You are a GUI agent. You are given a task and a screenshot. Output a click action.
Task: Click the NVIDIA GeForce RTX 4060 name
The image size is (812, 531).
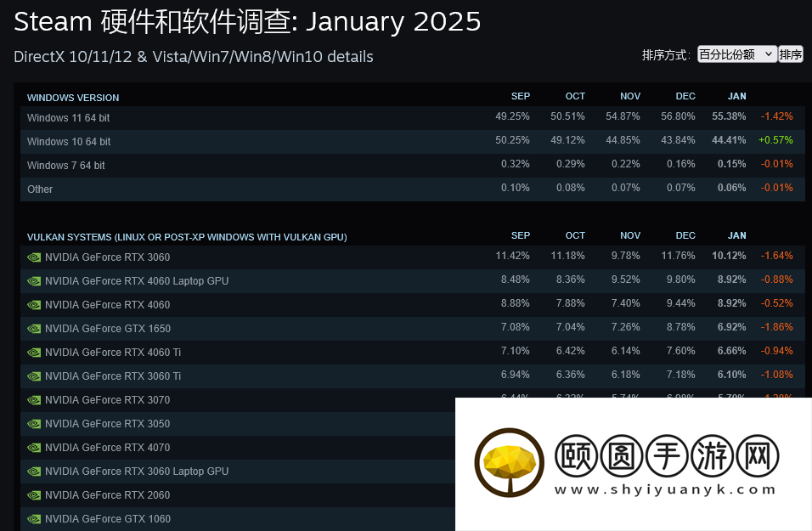(x=107, y=305)
